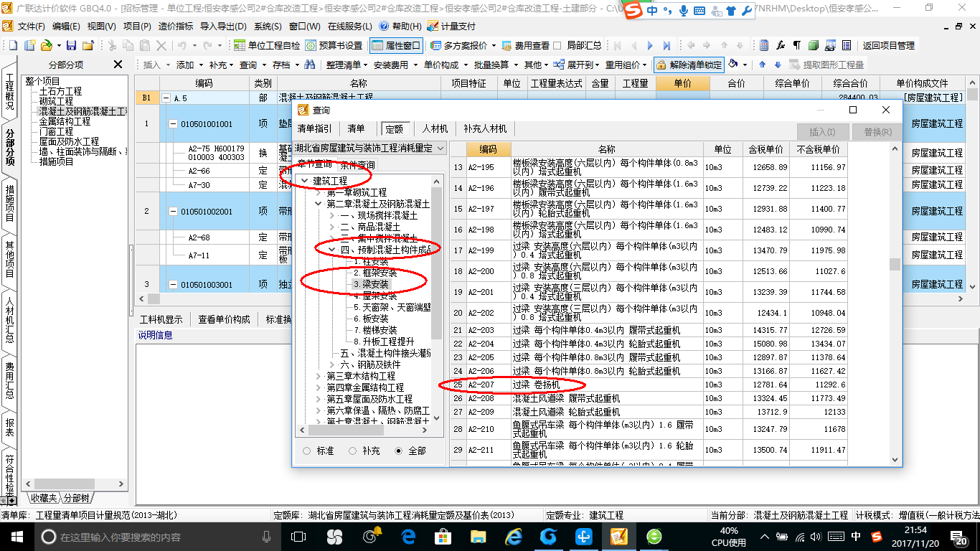This screenshot has height=551, width=980.
Task: Collapse 第二章混凝土及钢筋混凝土 node
Action: [319, 204]
